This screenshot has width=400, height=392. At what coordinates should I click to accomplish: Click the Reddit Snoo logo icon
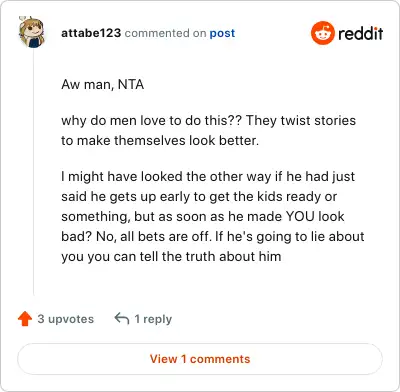coord(323,33)
